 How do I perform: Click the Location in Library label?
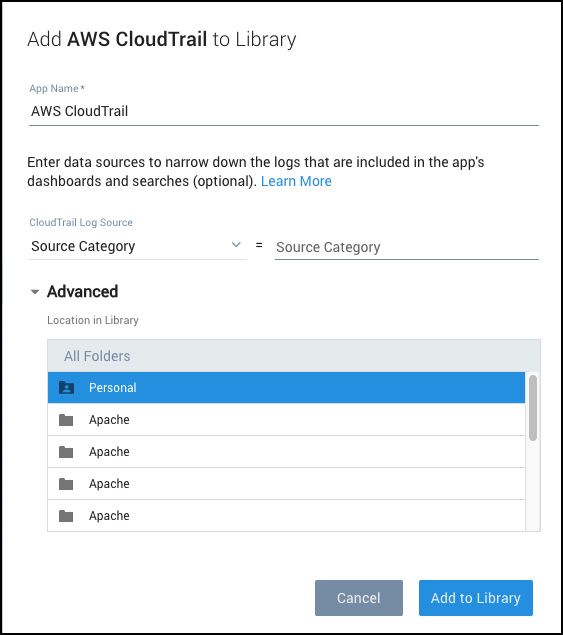(93, 320)
